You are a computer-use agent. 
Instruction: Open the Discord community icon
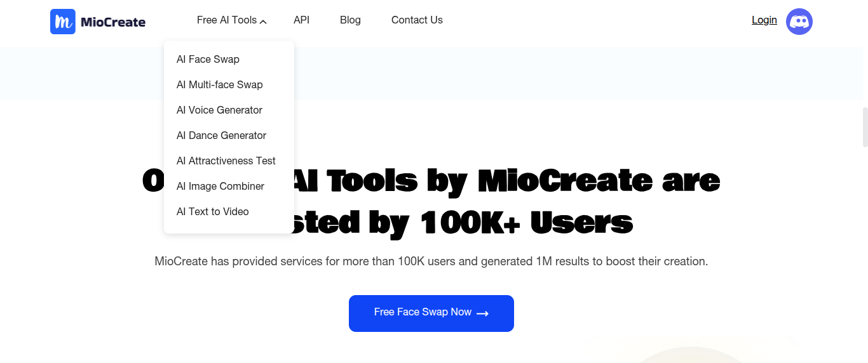[799, 22]
